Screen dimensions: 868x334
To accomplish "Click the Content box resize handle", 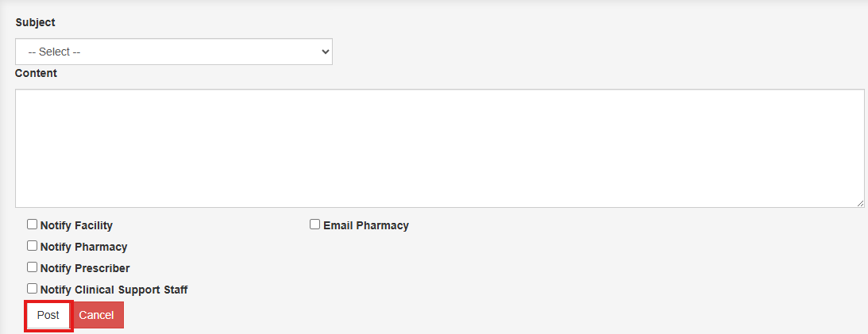I will 860,203.
